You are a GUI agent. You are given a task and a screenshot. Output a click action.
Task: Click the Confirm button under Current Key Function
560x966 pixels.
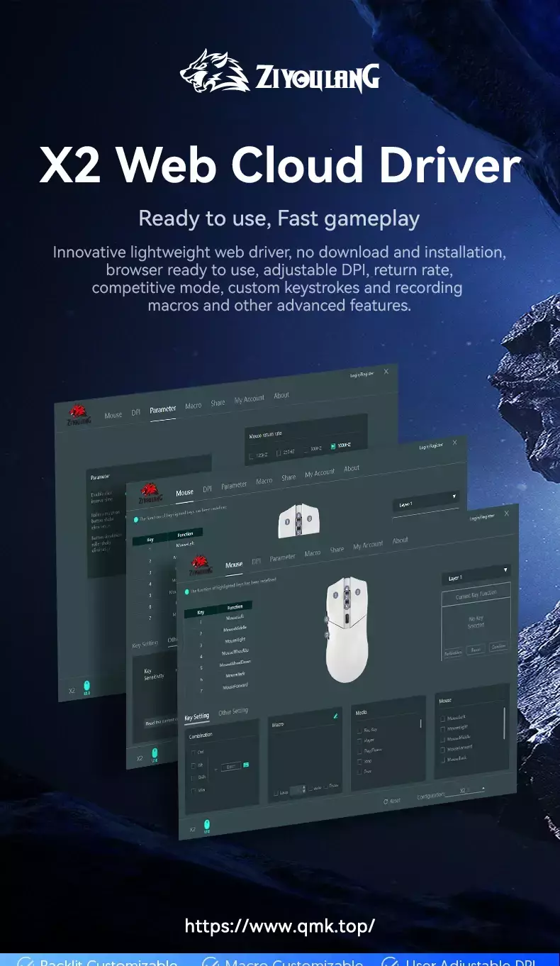(x=498, y=646)
